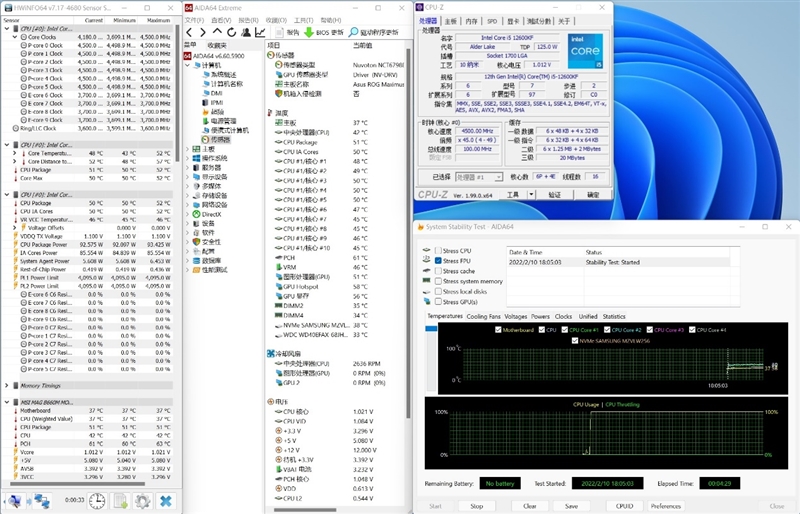Expand the DirectX node in AIDA64 tree
This screenshot has width=800, height=514.
[x=188, y=214]
